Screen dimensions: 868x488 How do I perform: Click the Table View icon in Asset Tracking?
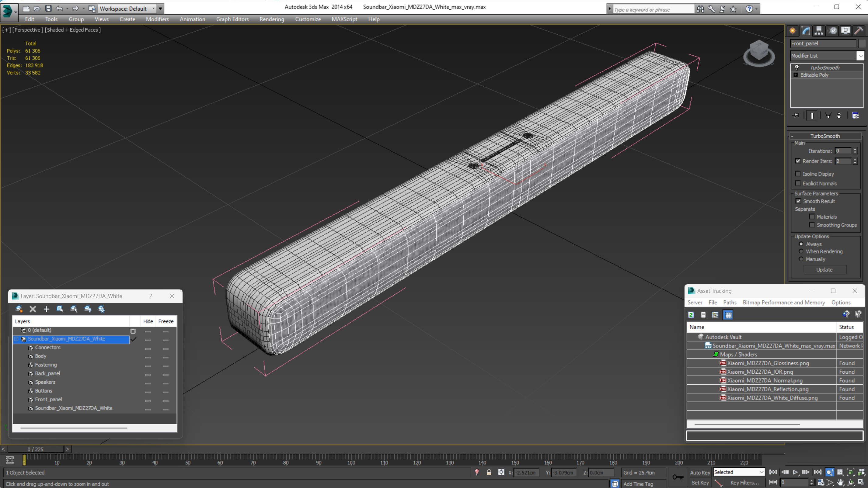point(728,315)
